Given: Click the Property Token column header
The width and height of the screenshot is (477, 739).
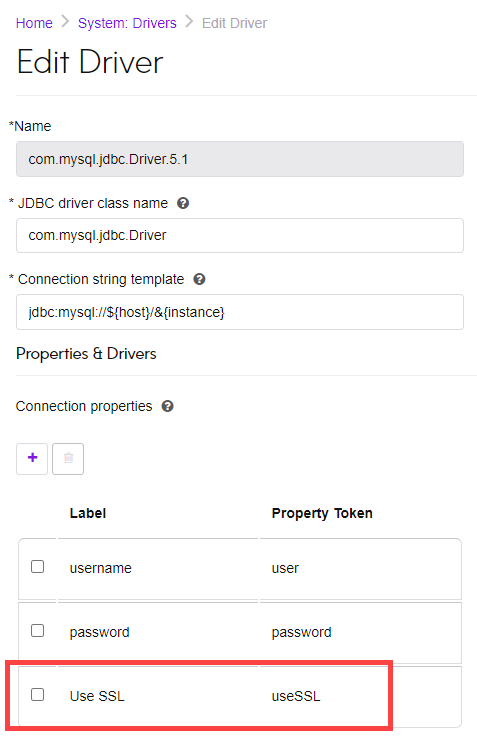Looking at the screenshot, I should click(322, 513).
